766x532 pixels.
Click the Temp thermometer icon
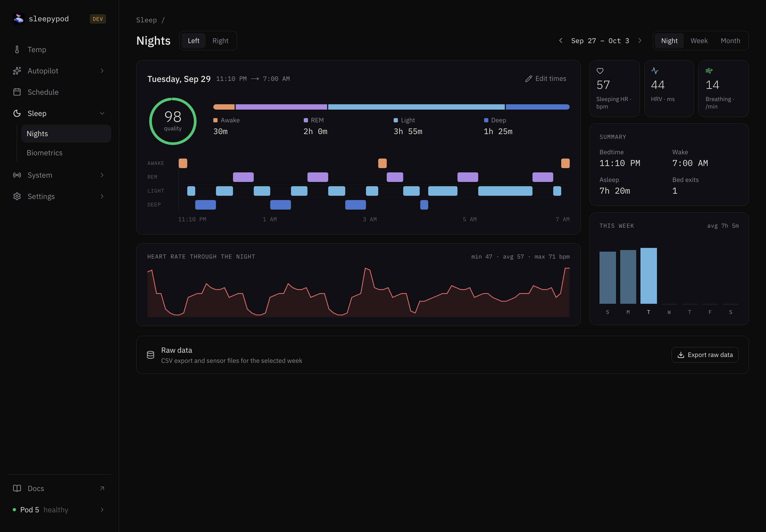(x=17, y=50)
